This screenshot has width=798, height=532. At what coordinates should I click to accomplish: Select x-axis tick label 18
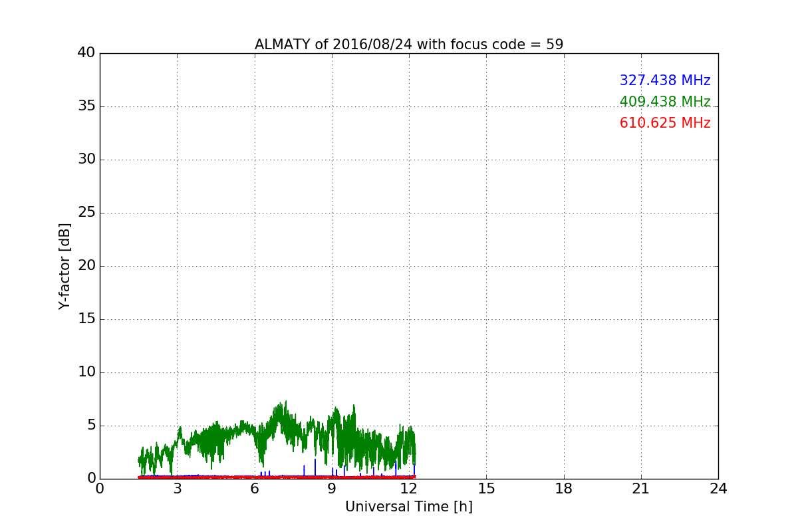(564, 489)
